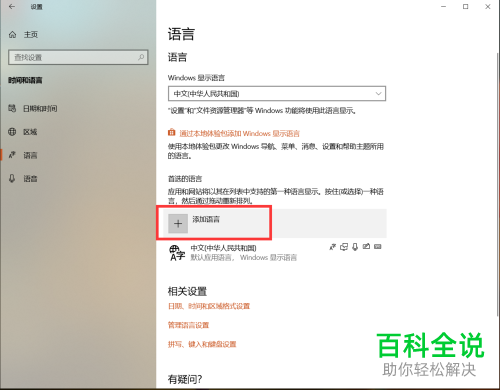Click the A字 language pack icon

177,253
